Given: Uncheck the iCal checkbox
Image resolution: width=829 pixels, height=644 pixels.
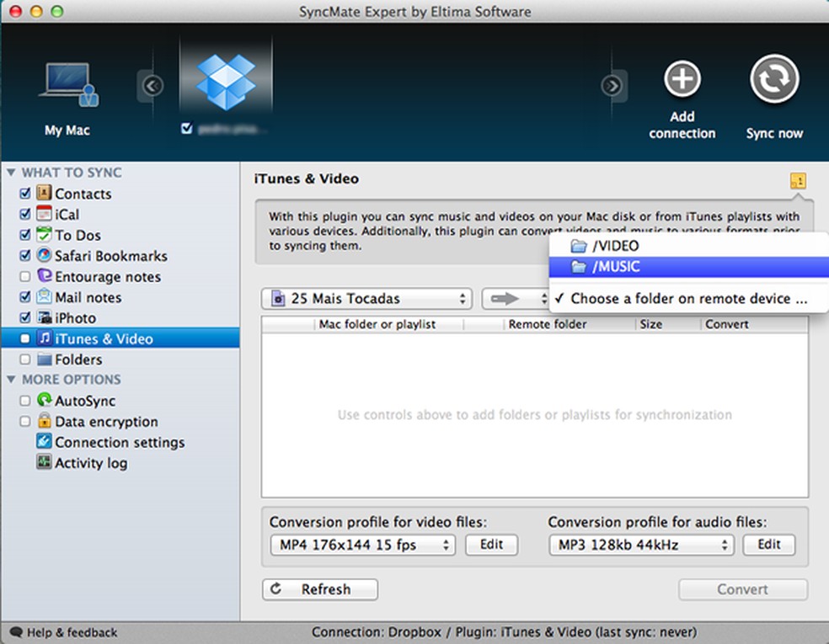Looking at the screenshot, I should pos(24,214).
